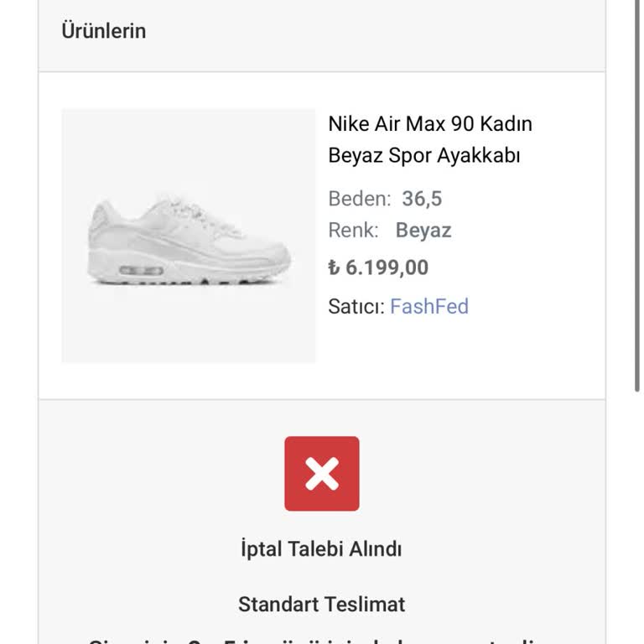Open the Nike Air Max 90 product thumbnail

tap(189, 236)
